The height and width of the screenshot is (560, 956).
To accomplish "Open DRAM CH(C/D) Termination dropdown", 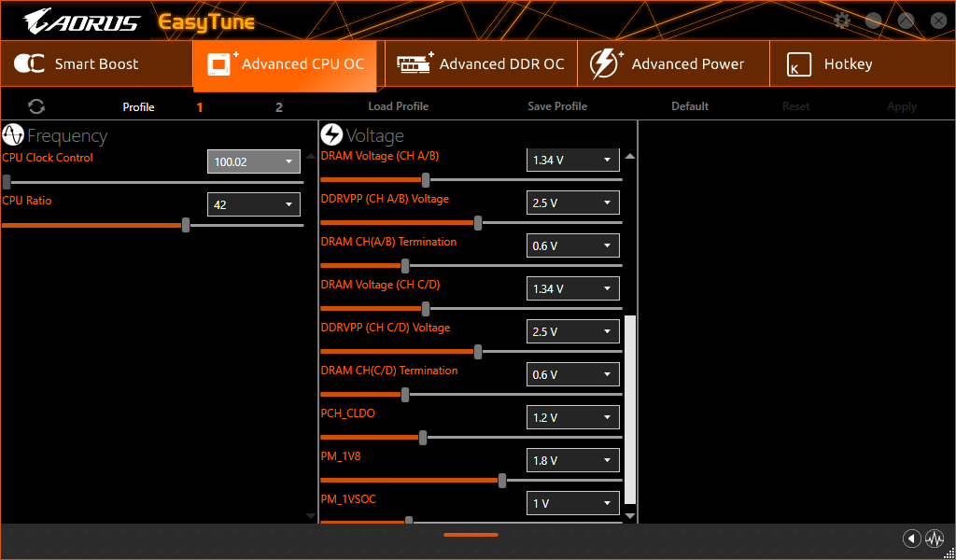I will 572,374.
